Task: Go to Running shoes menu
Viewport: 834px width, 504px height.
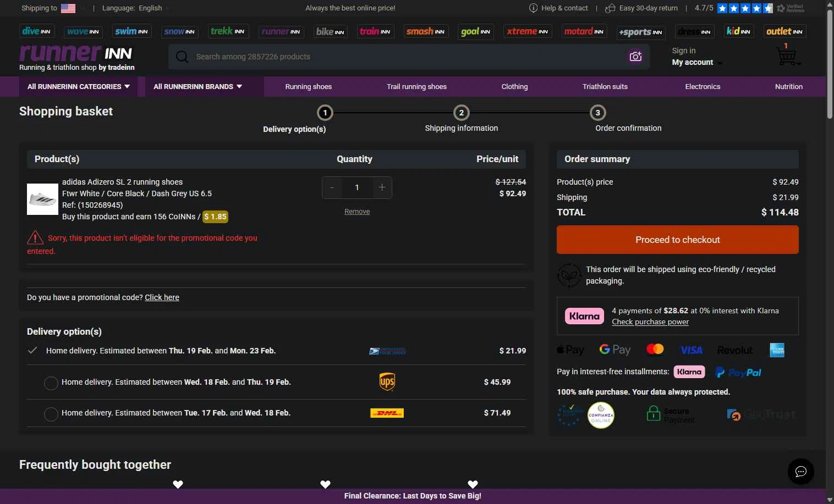Action: click(309, 87)
